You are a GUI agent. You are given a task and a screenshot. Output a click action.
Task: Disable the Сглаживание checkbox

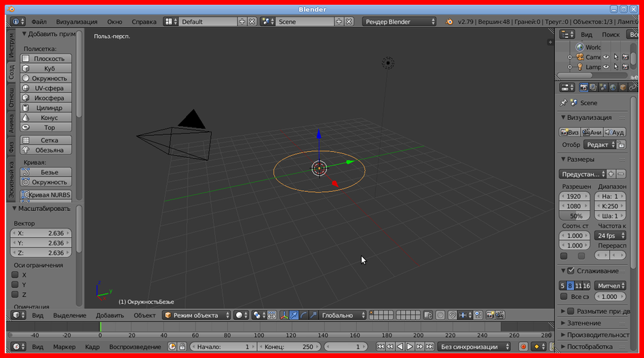point(571,271)
